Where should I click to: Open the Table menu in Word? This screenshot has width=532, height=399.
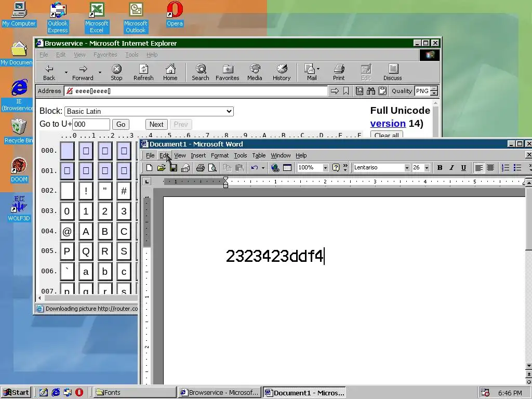(259, 155)
